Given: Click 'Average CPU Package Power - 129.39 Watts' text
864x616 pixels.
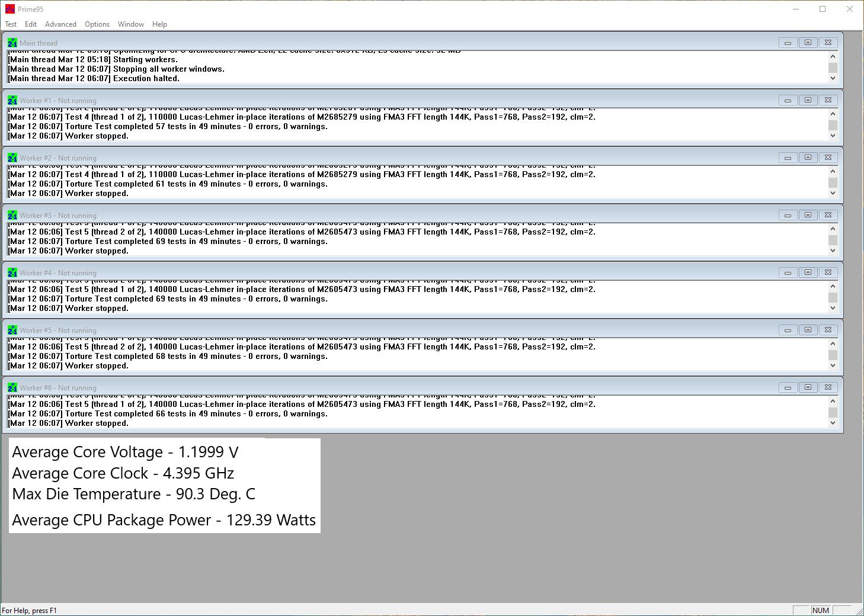Looking at the screenshot, I should [x=164, y=520].
